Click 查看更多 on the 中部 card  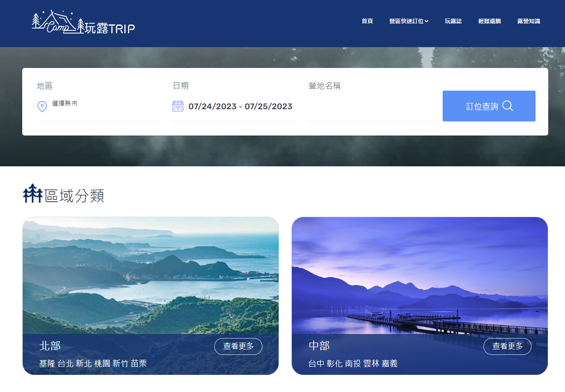point(507,346)
